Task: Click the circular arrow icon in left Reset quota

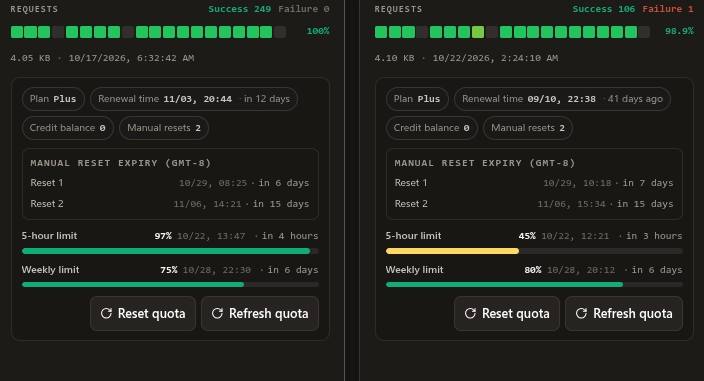Action: 106,313
